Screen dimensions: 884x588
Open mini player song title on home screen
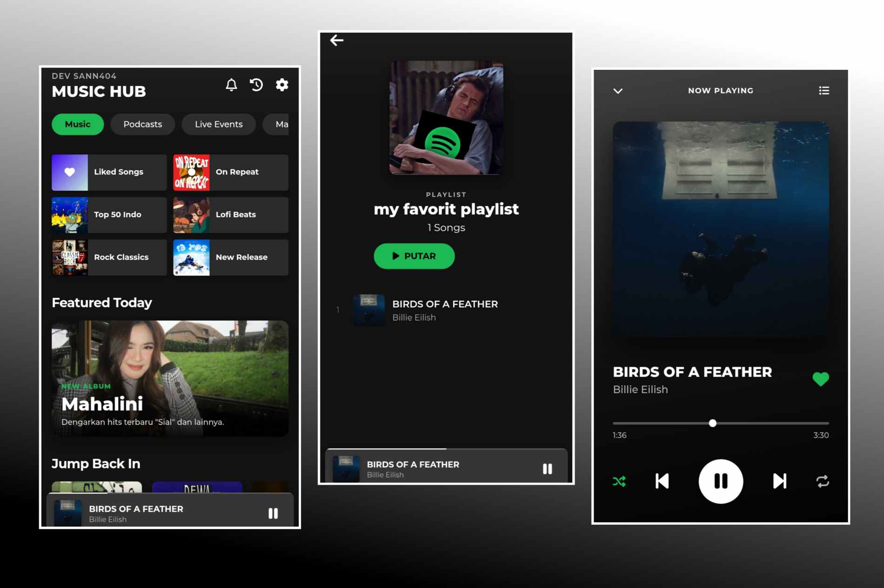[136, 509]
